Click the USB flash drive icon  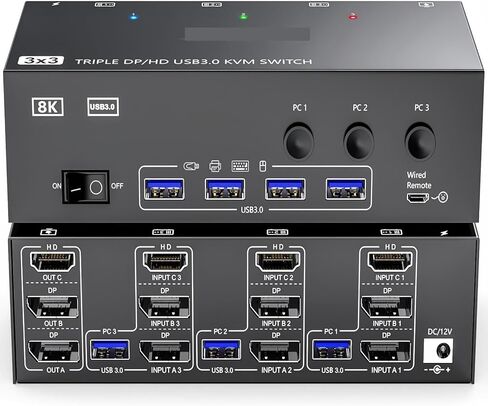pos(191,166)
